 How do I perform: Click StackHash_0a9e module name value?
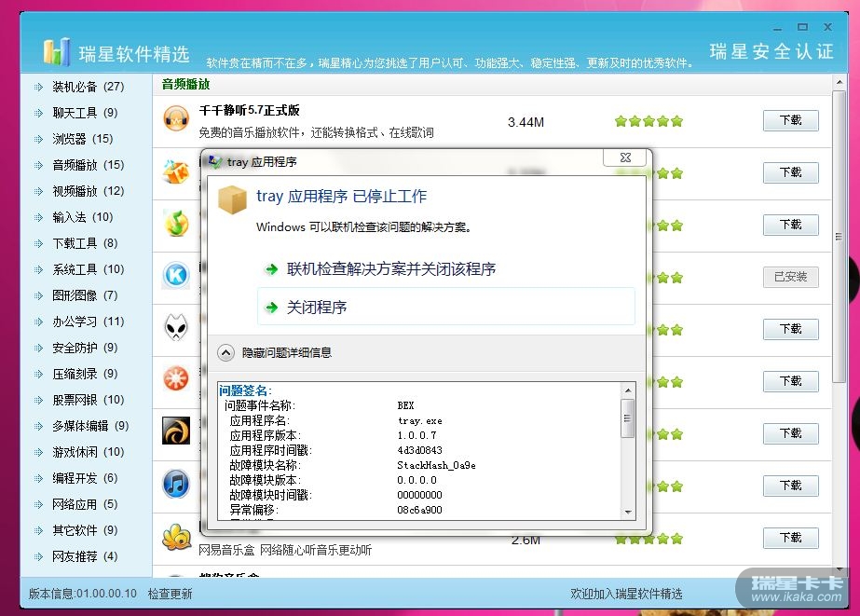tap(436, 465)
